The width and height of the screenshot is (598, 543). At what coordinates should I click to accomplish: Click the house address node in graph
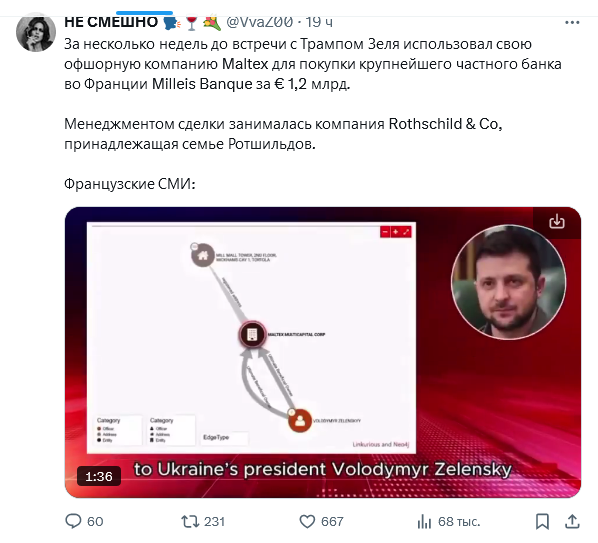click(203, 255)
